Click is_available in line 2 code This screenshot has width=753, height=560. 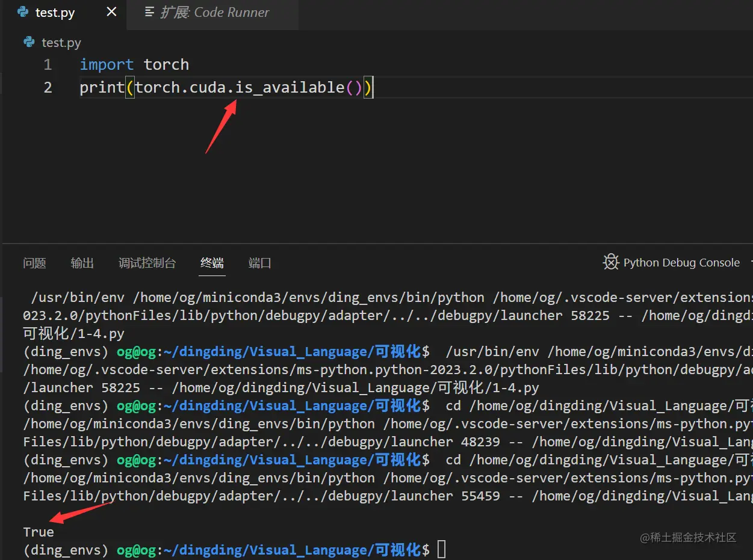pos(290,88)
